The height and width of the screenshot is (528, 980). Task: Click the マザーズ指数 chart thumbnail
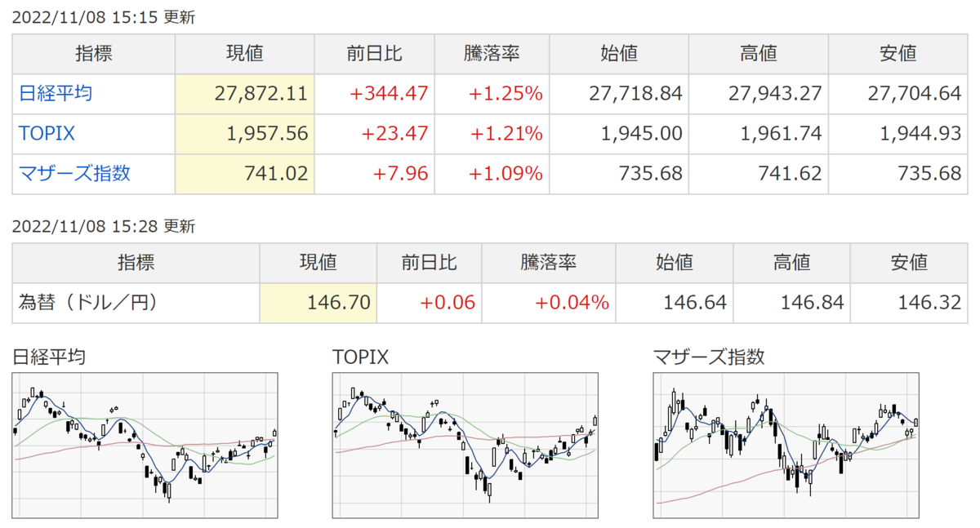point(786,446)
